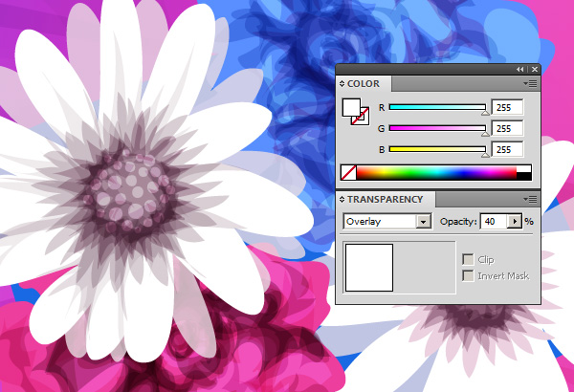This screenshot has width=574, height=392.
Task: Select the Color panel tab
Action: (364, 84)
